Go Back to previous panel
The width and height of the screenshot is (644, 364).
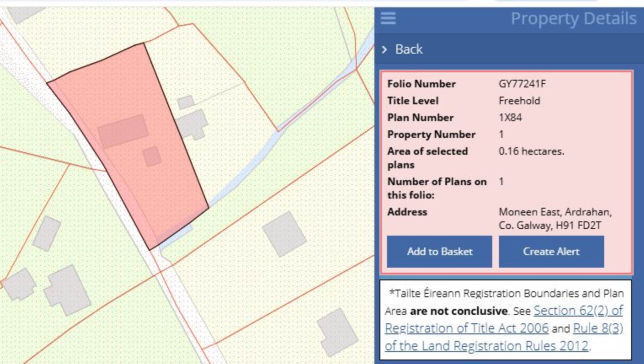coord(409,49)
